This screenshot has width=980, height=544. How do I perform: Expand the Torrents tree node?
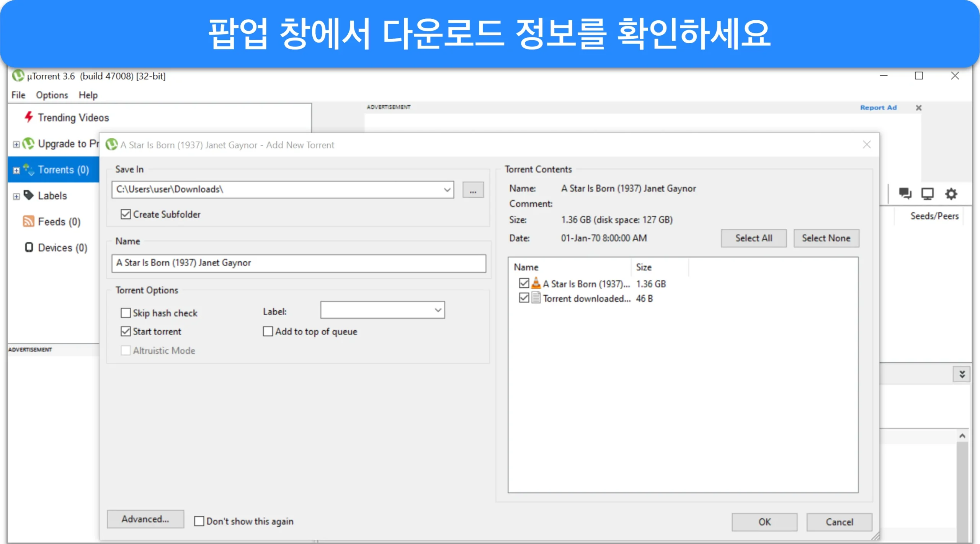pos(16,170)
